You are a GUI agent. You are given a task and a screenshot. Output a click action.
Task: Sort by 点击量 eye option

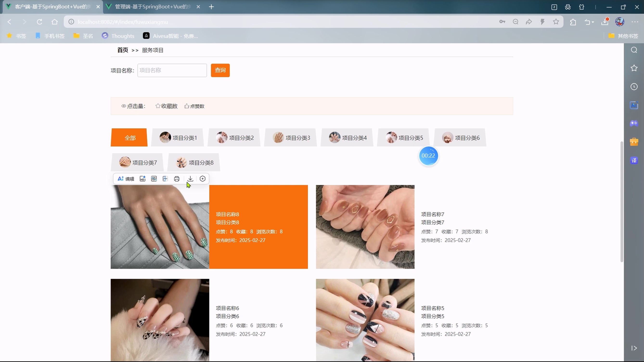[133, 106]
